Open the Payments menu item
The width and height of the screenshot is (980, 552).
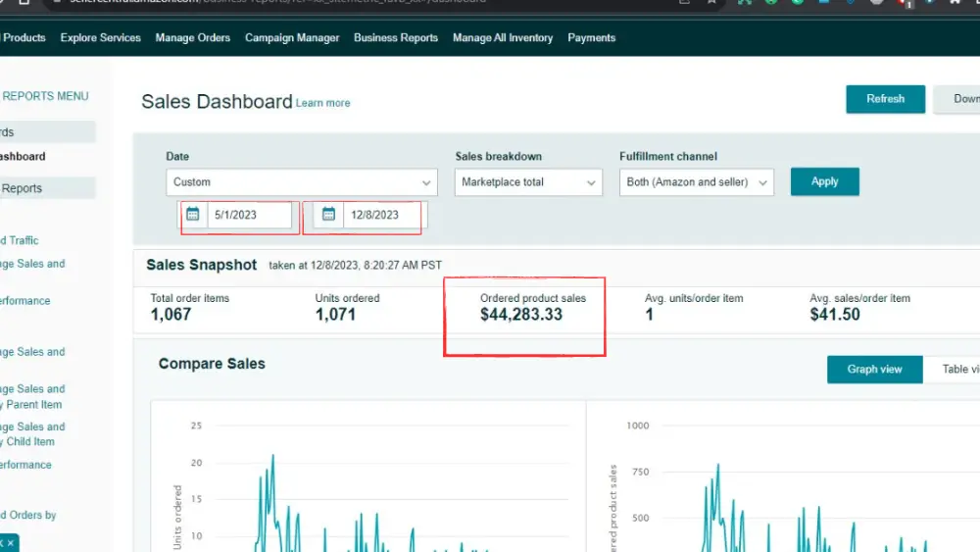tap(591, 38)
